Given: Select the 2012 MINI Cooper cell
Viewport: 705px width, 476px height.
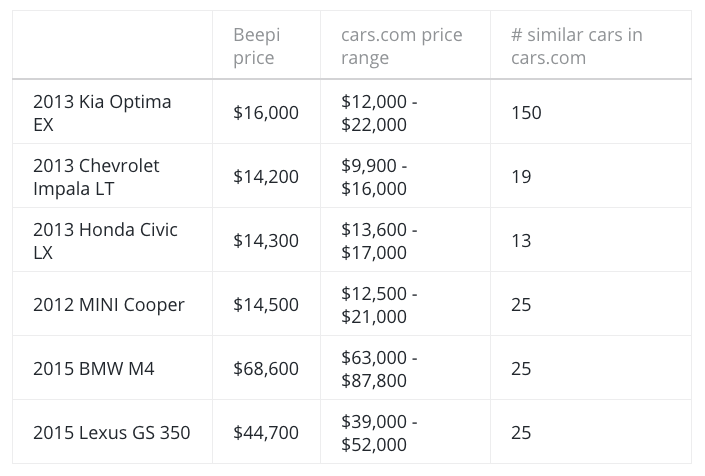Looking at the screenshot, I should click(109, 305).
